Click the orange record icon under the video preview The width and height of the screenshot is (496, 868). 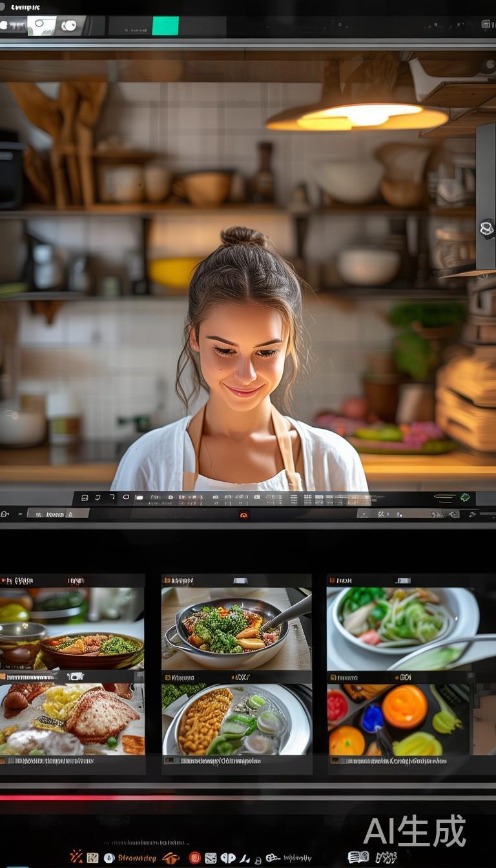tap(243, 515)
